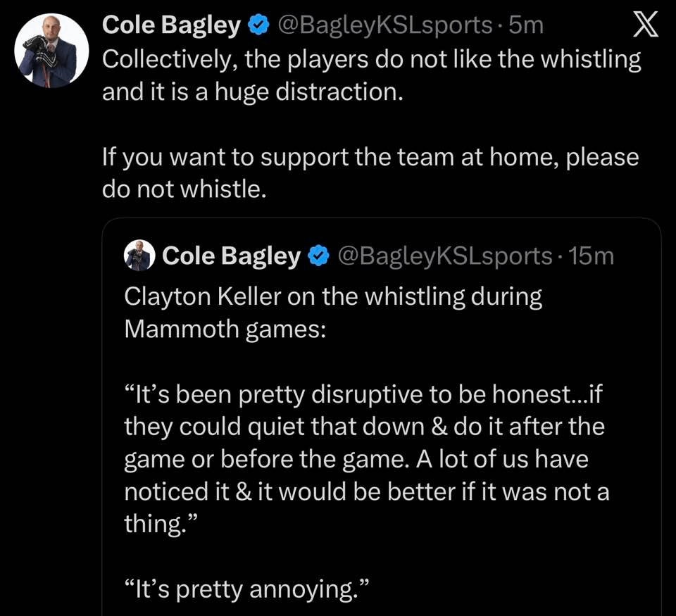This screenshot has width=676, height=616.
Task: Click the 5m timestamp
Action: click(526, 25)
